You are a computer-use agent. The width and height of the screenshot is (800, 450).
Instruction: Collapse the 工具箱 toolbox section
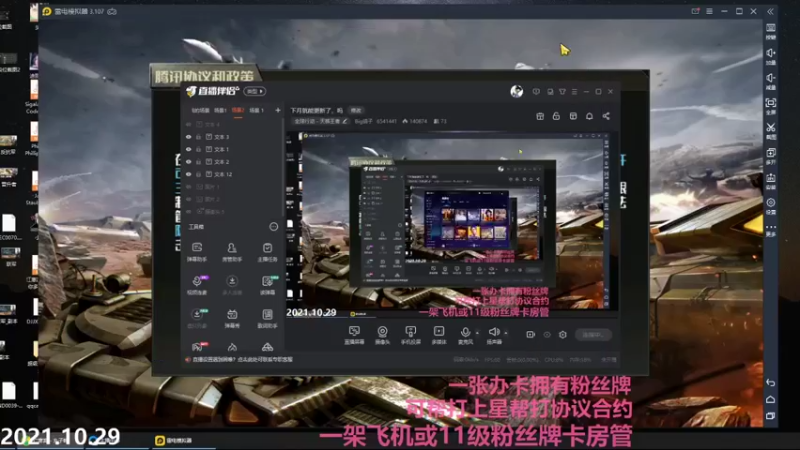(273, 227)
